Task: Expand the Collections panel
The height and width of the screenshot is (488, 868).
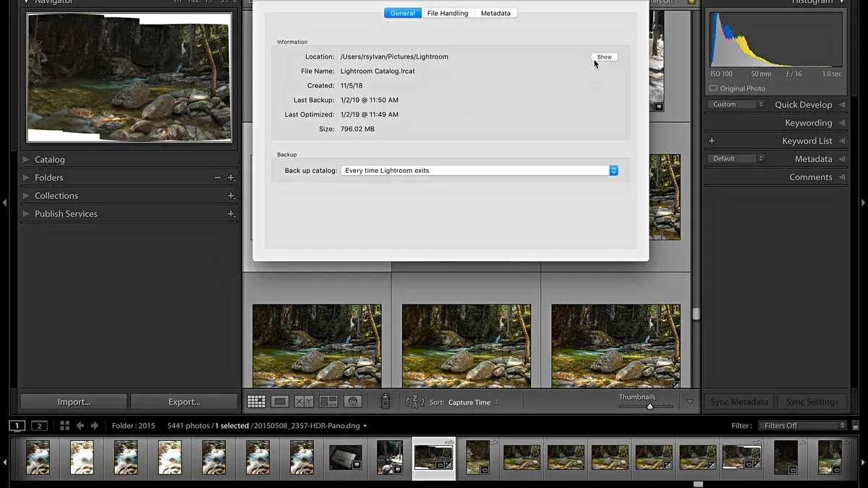Action: coord(26,196)
